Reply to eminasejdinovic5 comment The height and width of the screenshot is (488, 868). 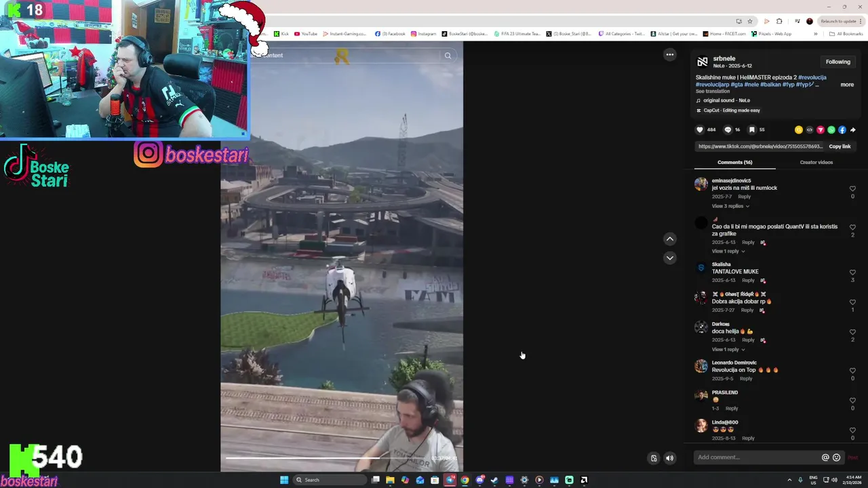[744, 197]
